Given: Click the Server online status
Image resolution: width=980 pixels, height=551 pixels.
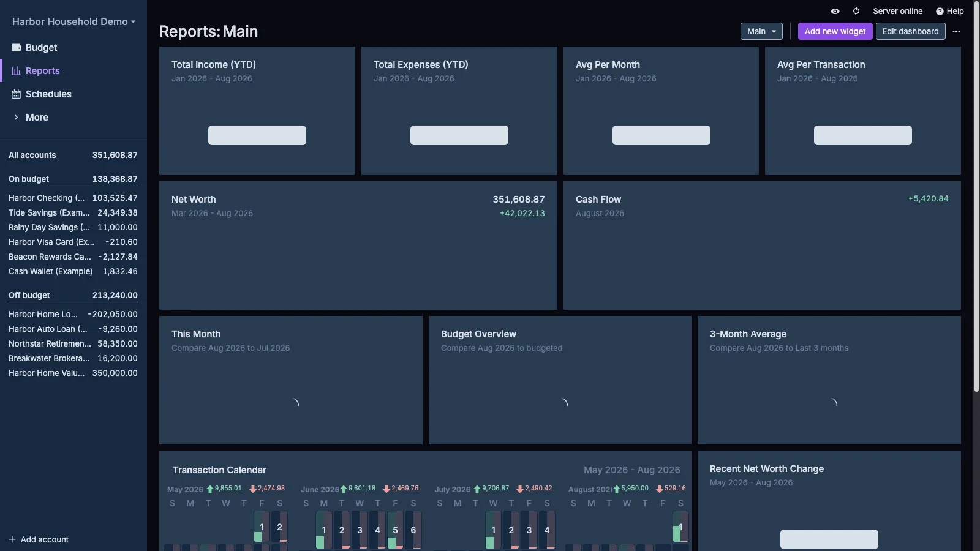Looking at the screenshot, I should click(897, 11).
